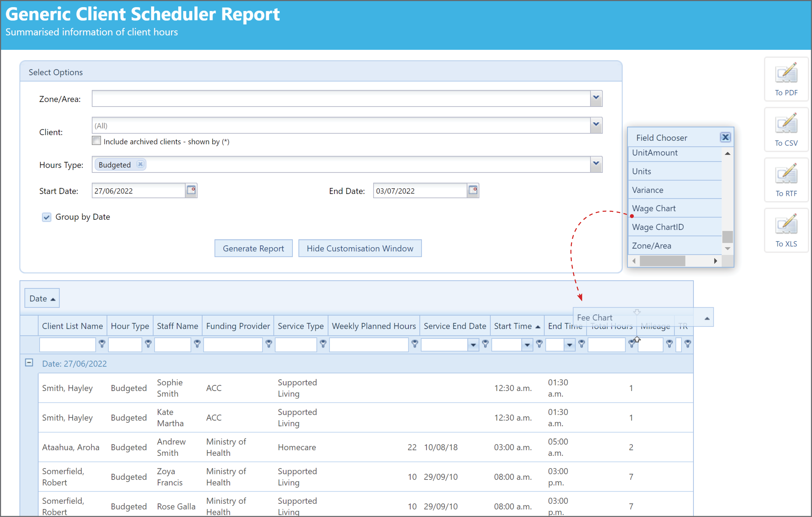Click Field Chooser scroll down arrow
Image resolution: width=812 pixels, height=517 pixels.
coord(727,249)
